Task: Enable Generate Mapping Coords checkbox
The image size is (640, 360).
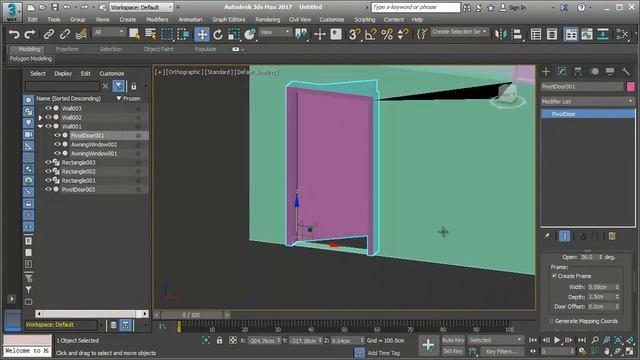Action: click(x=551, y=321)
